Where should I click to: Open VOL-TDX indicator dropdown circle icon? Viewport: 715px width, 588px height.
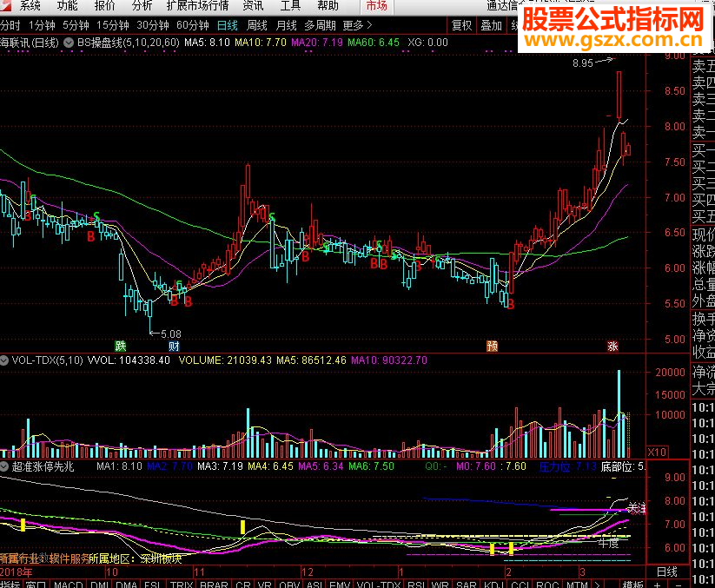4,360
